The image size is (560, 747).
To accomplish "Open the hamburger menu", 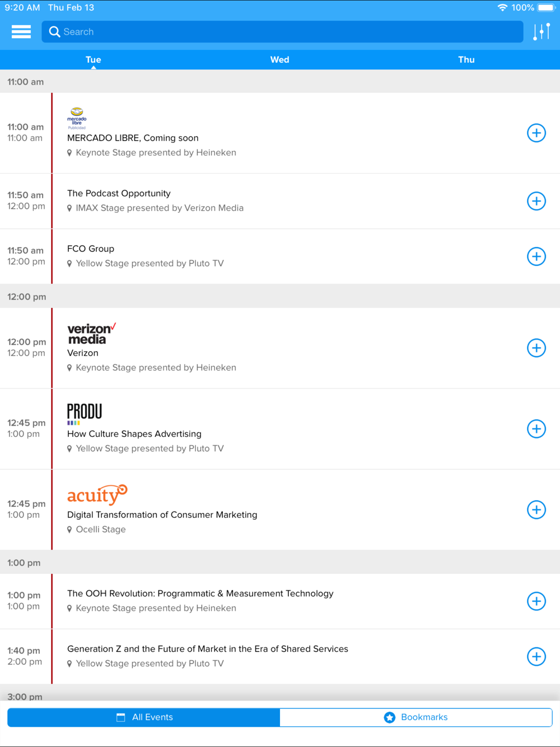I will pyautogui.click(x=21, y=32).
